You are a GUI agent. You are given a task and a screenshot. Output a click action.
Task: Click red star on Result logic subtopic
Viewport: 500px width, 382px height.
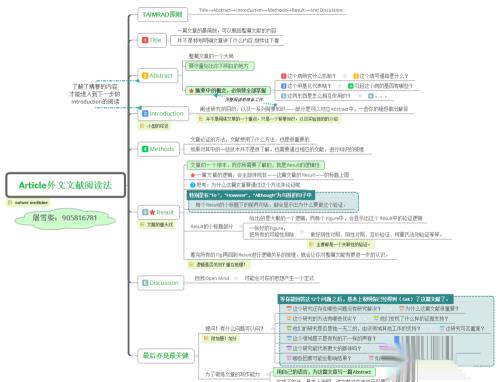click(192, 175)
